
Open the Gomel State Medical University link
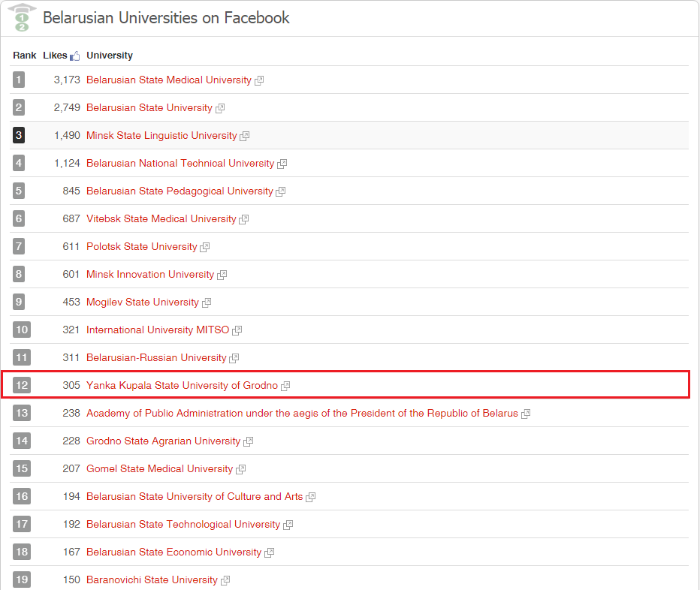pyautogui.click(x=160, y=468)
